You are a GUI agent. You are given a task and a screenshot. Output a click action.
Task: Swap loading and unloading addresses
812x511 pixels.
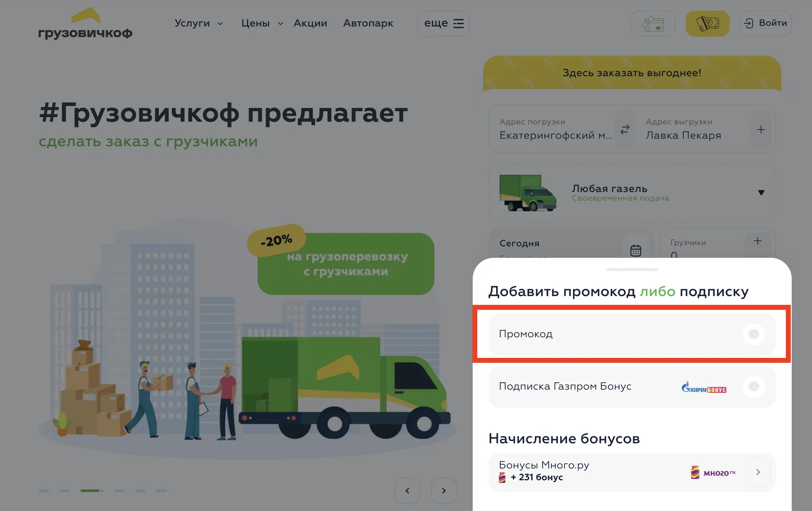625,130
